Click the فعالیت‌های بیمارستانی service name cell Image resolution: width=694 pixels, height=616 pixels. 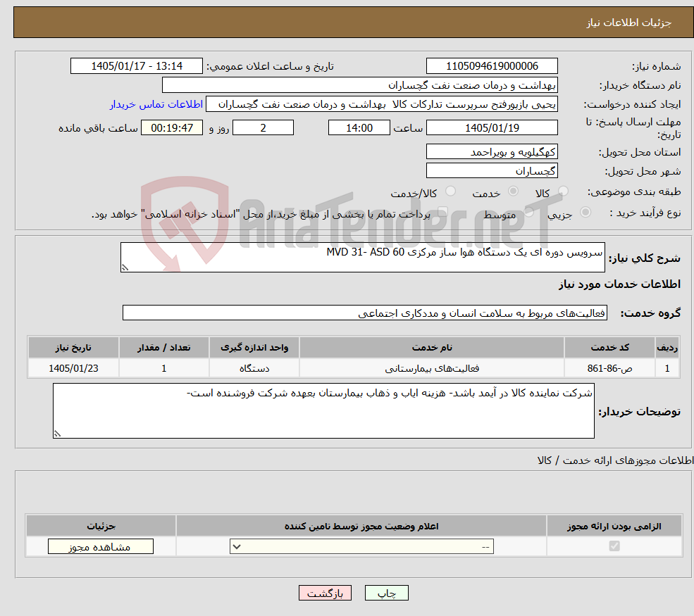(x=431, y=368)
